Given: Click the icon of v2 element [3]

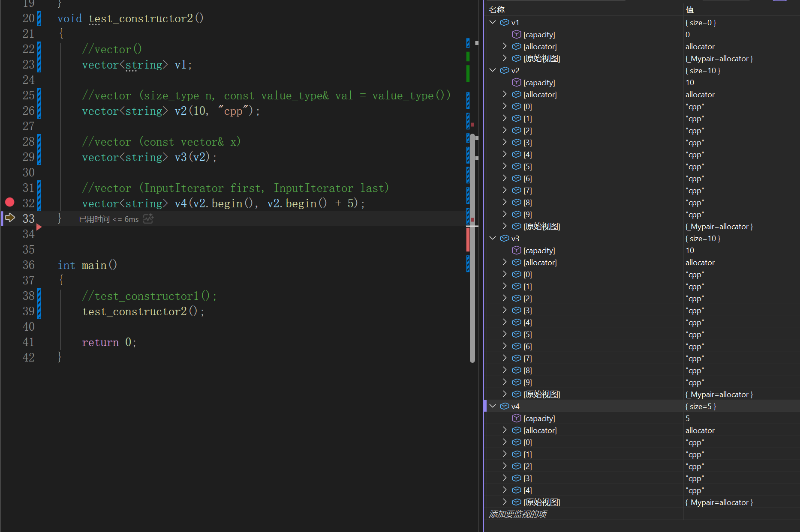Looking at the screenshot, I should (x=517, y=142).
